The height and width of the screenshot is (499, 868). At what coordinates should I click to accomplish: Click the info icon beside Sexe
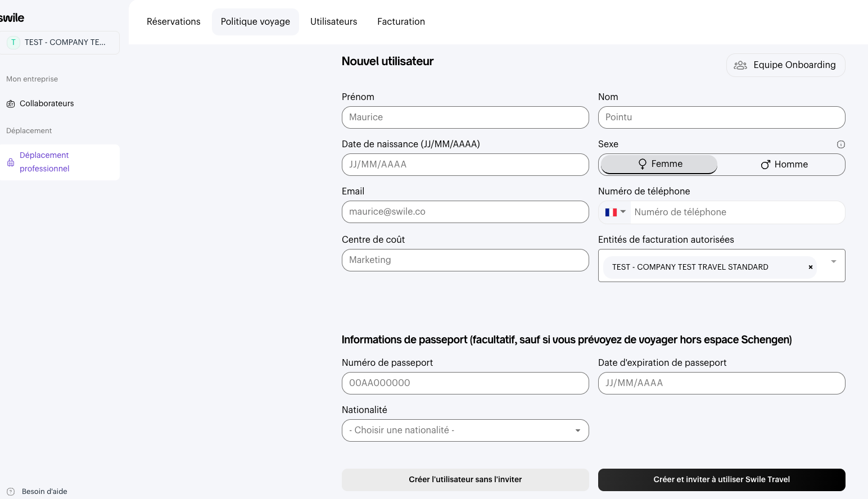[x=840, y=144]
